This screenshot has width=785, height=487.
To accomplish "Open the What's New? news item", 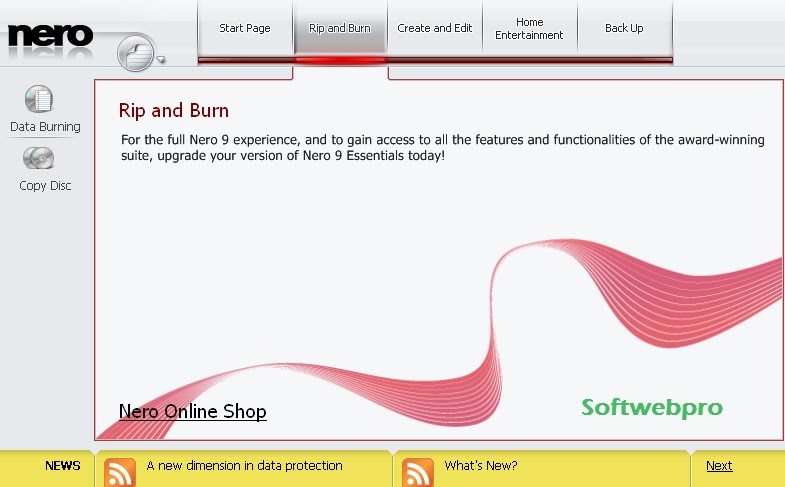I will point(481,465).
